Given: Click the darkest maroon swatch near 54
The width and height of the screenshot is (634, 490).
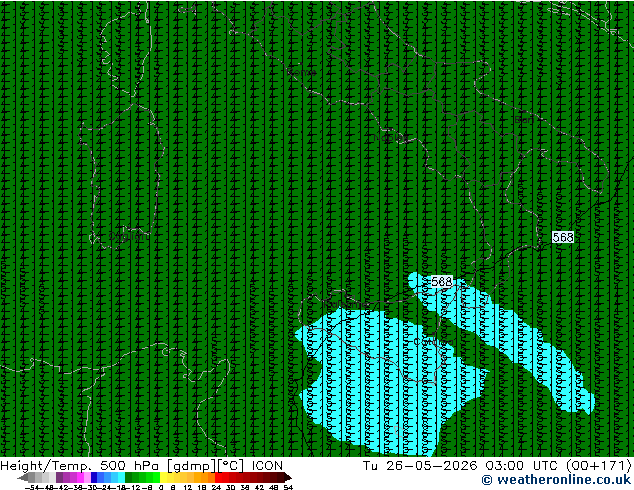Looking at the screenshot, I should tap(287, 477).
